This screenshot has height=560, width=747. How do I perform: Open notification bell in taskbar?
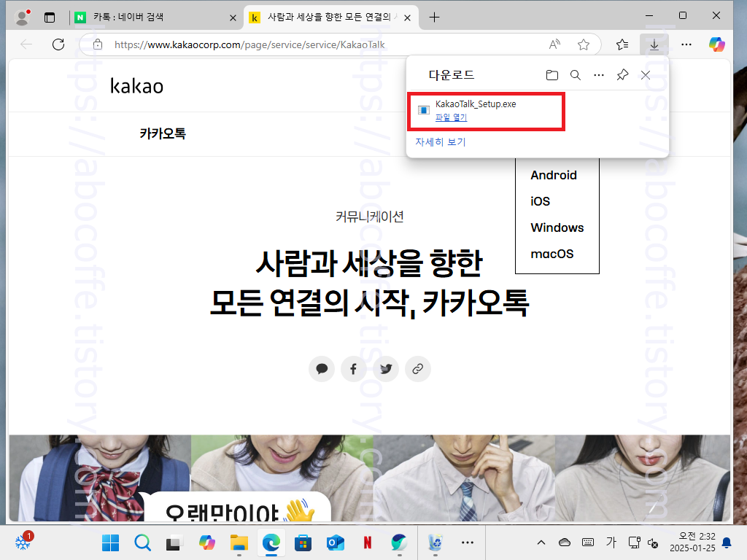pyautogui.click(x=727, y=542)
